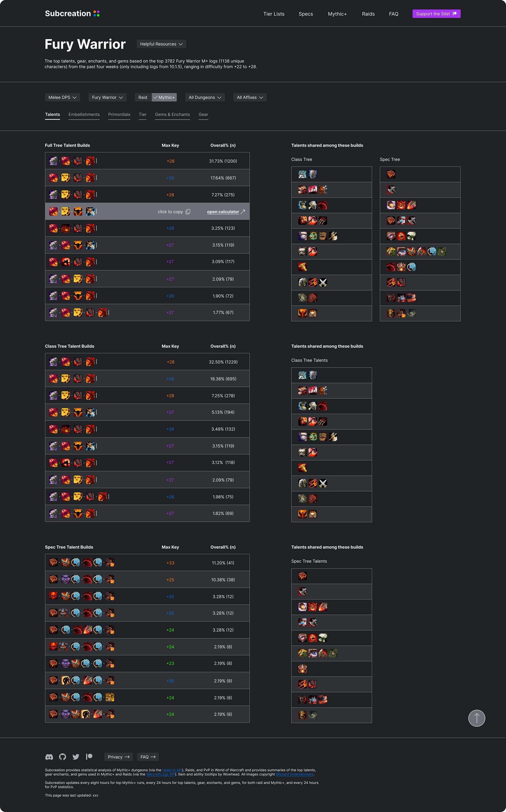Open Tier Lists in top navigation
The image size is (506, 812).
[x=274, y=14]
